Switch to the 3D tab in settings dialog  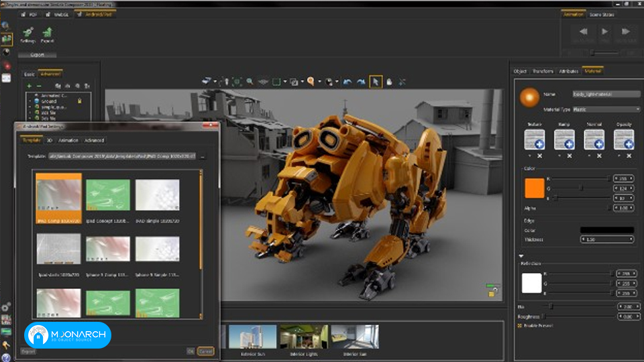(50, 140)
